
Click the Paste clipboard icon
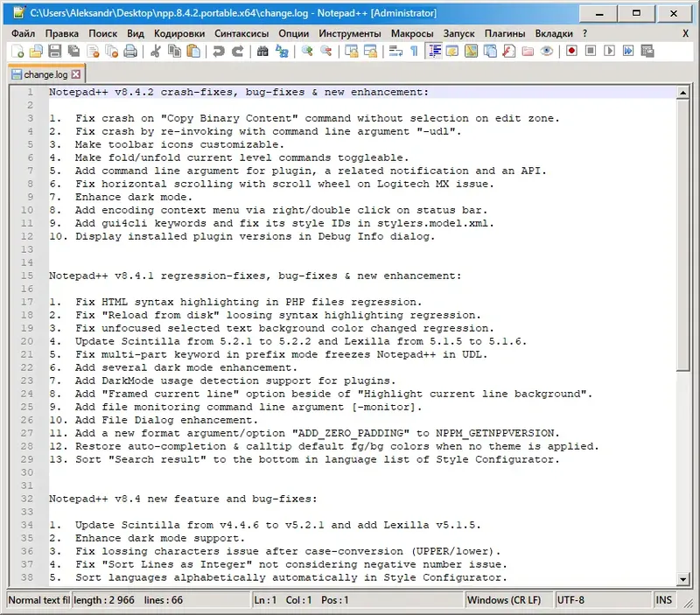[193, 52]
